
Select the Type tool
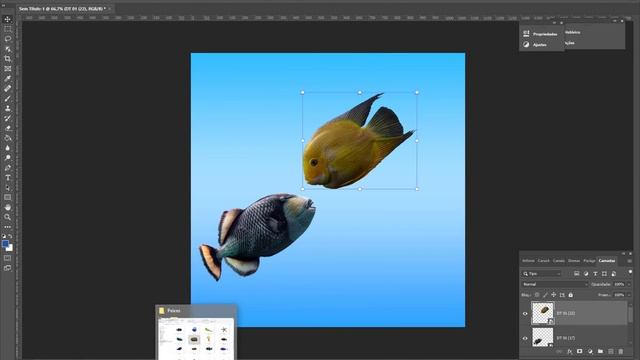coord(7,178)
